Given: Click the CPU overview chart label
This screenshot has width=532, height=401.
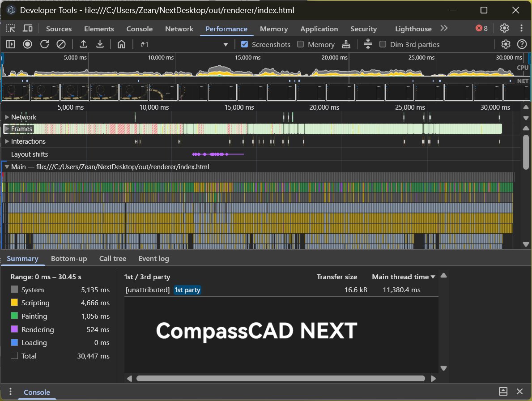Looking at the screenshot, I should click(x=522, y=68).
